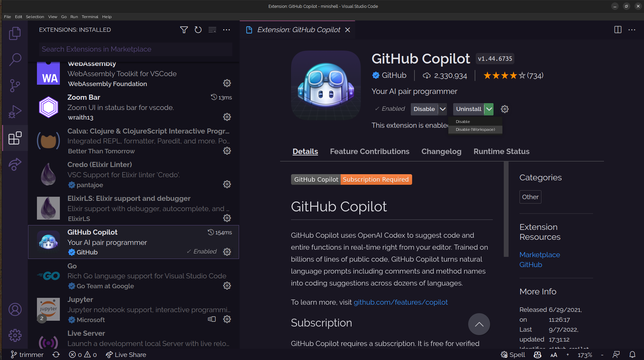Switch to the Changelog tab
Screen dimensions: 644x360
pyautogui.click(x=441, y=151)
